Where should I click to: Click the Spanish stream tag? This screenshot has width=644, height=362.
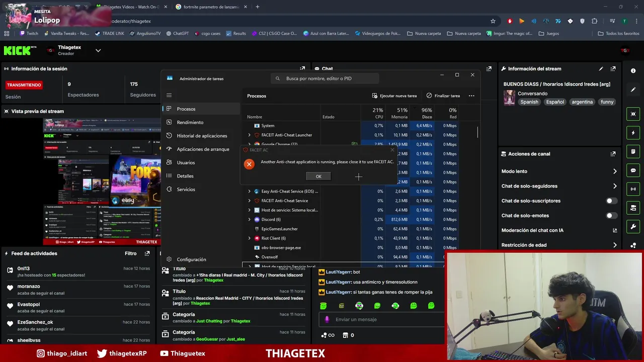point(529,102)
